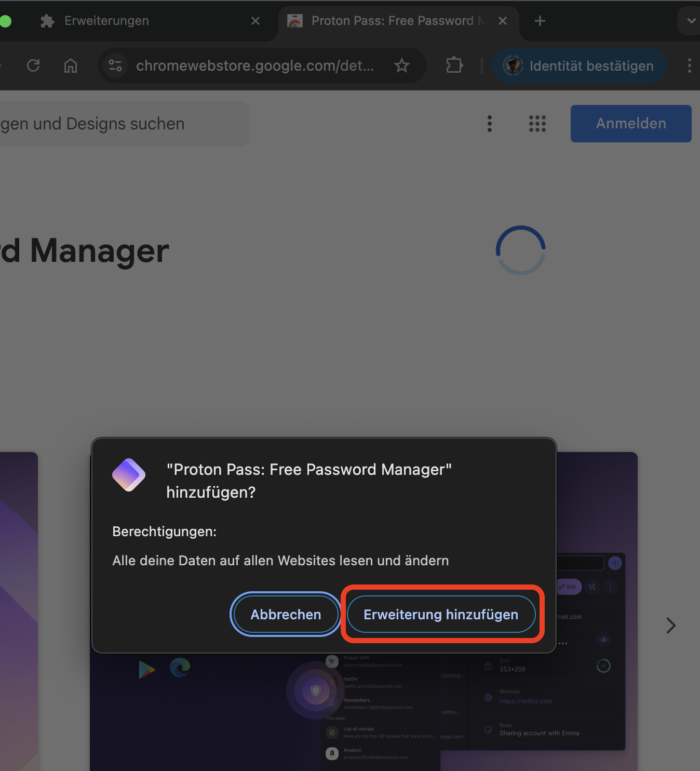The image size is (700, 771).
Task: Click the Berechtigungen heading text
Action: click(164, 531)
